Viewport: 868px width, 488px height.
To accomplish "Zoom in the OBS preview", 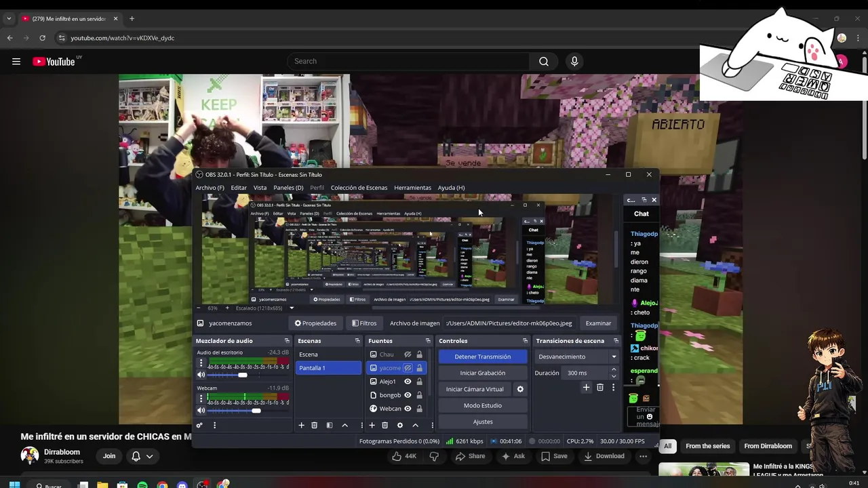I will click(227, 308).
